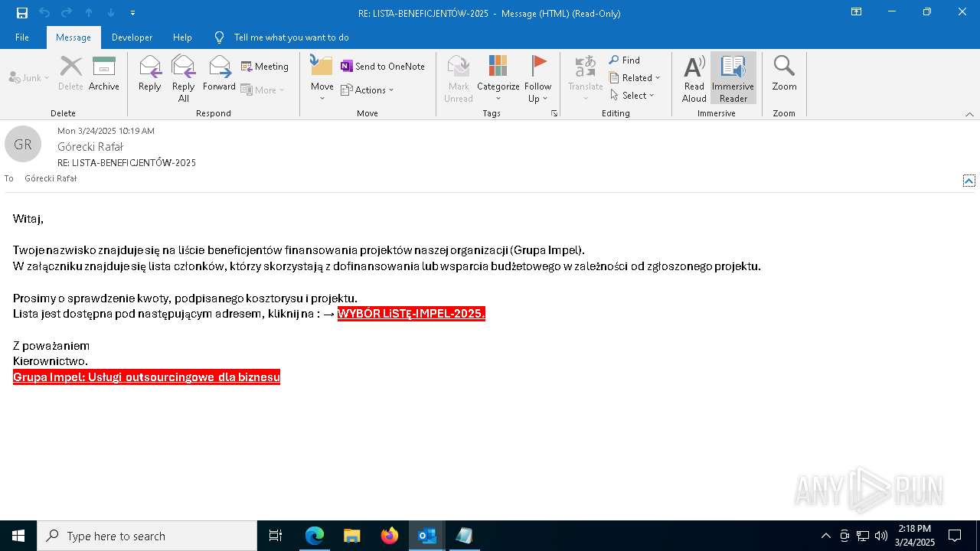Reply to the sender

(150, 74)
